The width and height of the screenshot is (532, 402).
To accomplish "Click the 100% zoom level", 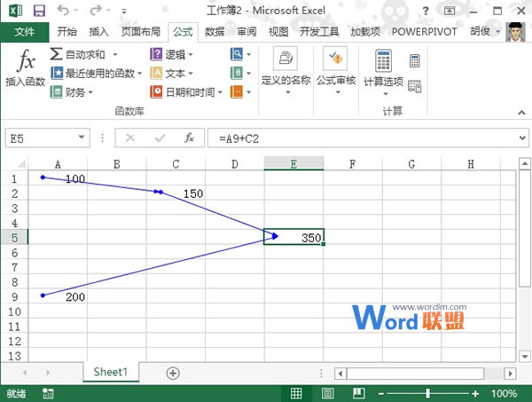I will tap(504, 393).
